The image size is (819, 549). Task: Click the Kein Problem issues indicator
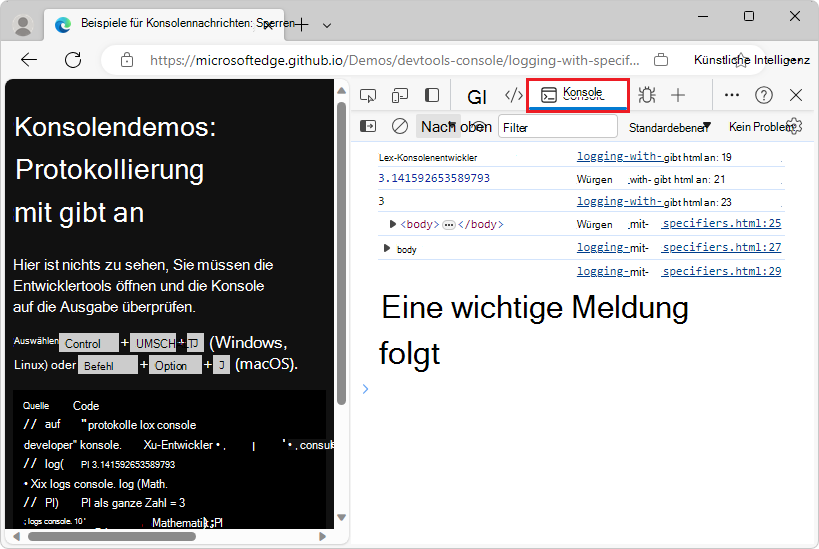(x=760, y=127)
